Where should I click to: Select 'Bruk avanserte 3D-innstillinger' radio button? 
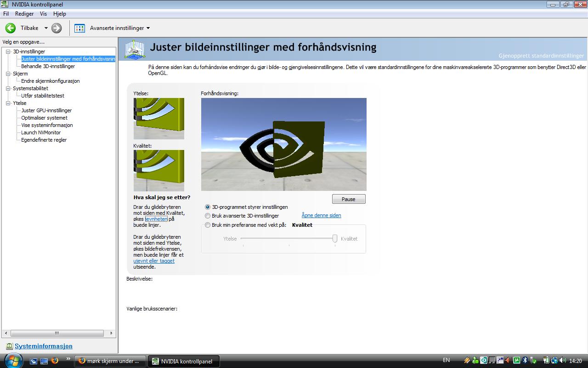pyautogui.click(x=208, y=216)
